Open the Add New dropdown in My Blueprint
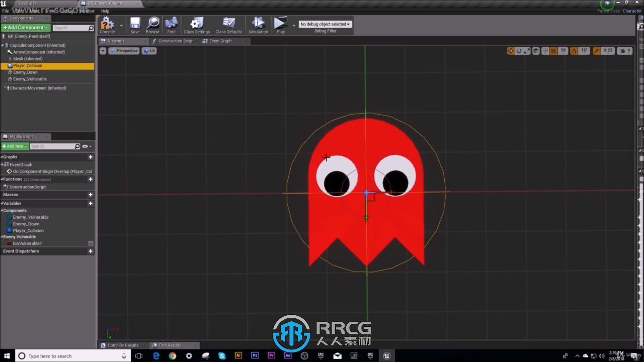 pos(15,146)
